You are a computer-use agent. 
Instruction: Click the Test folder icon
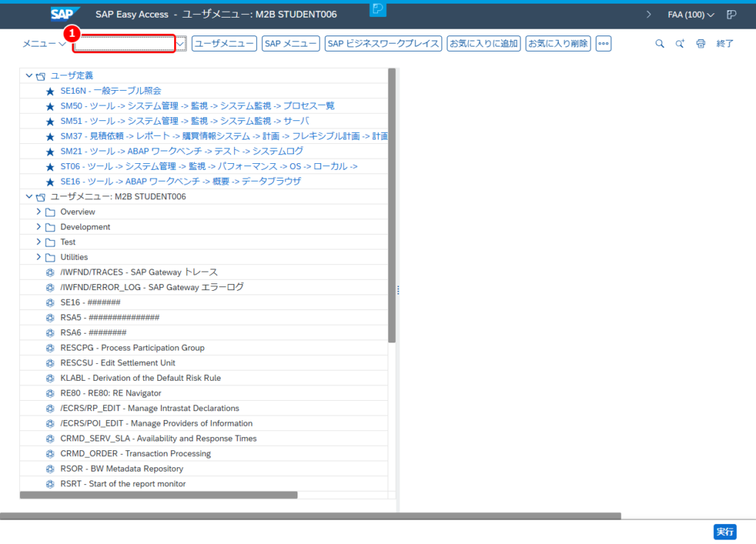pos(50,242)
